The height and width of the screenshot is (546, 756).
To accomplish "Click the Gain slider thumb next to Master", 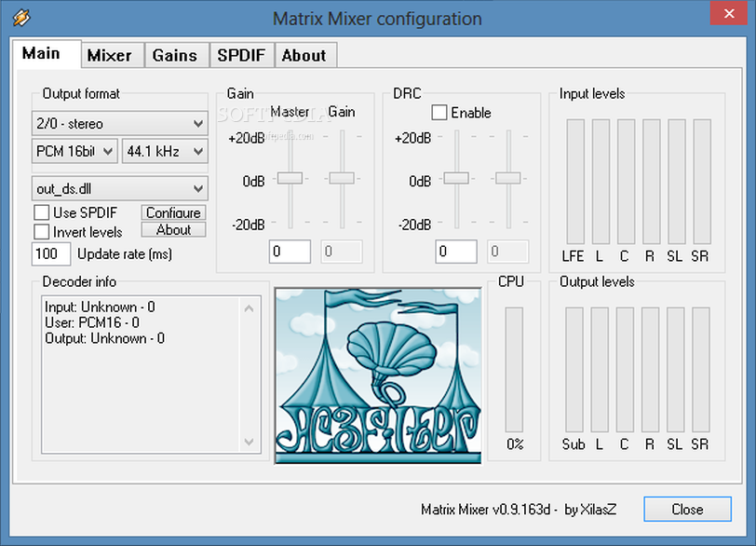I will click(x=342, y=178).
